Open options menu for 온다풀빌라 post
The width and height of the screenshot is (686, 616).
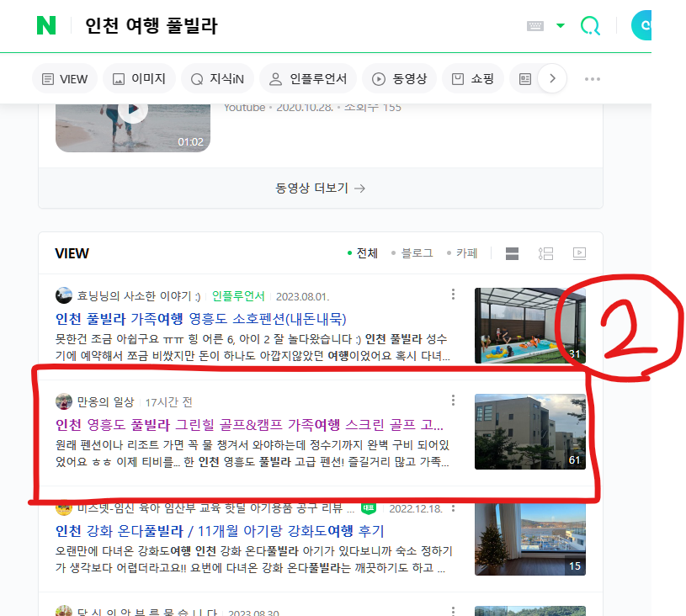pos(453,508)
